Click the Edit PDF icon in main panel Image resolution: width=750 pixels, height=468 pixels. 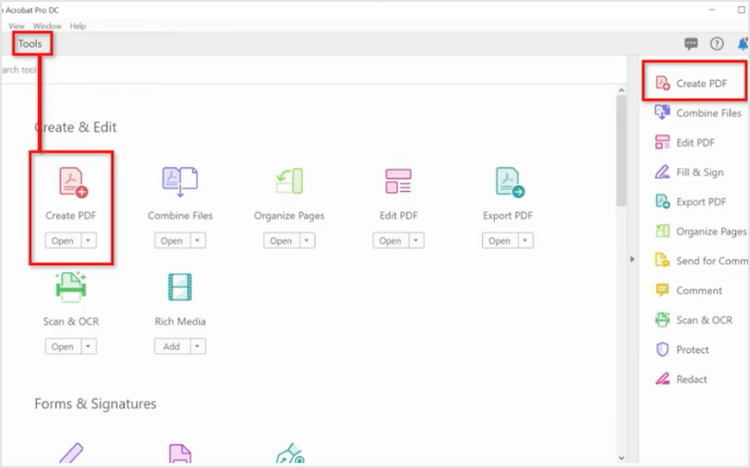tap(398, 181)
